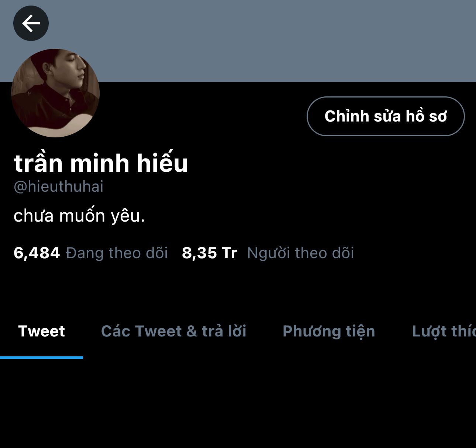
Task: Tap the @hieuthuhai handle
Action: tap(58, 187)
